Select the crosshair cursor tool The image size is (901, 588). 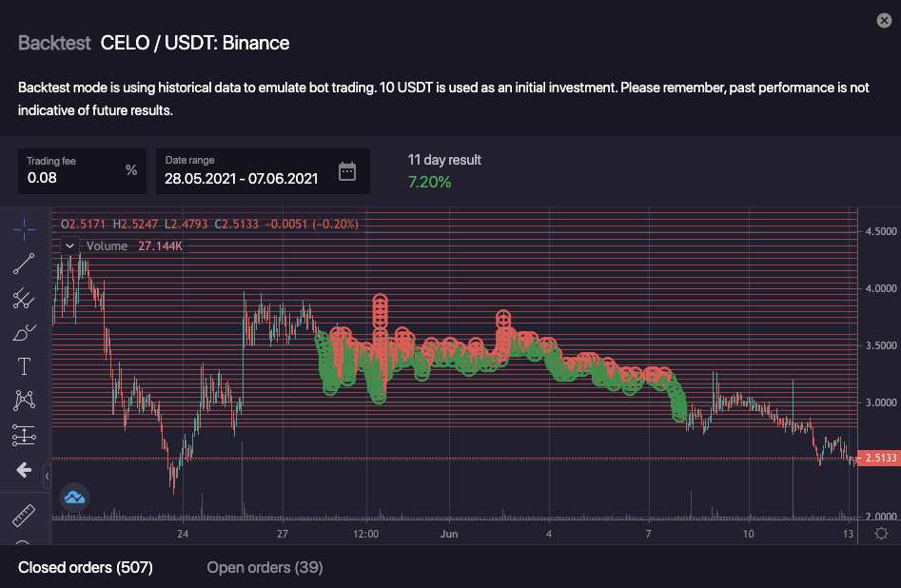[24, 229]
